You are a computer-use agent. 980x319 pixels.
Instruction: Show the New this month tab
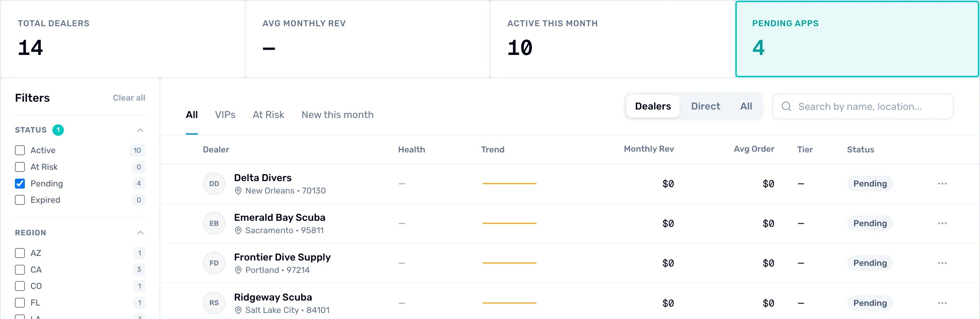click(x=338, y=115)
